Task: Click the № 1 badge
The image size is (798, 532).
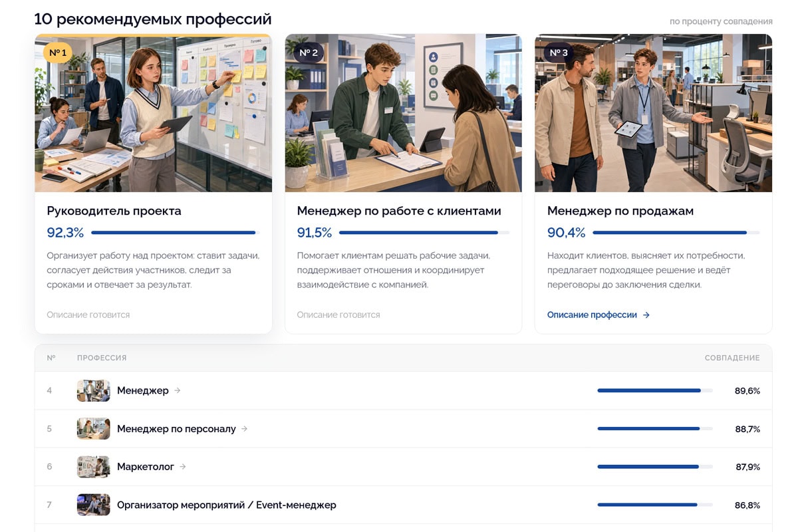Action: [x=58, y=53]
